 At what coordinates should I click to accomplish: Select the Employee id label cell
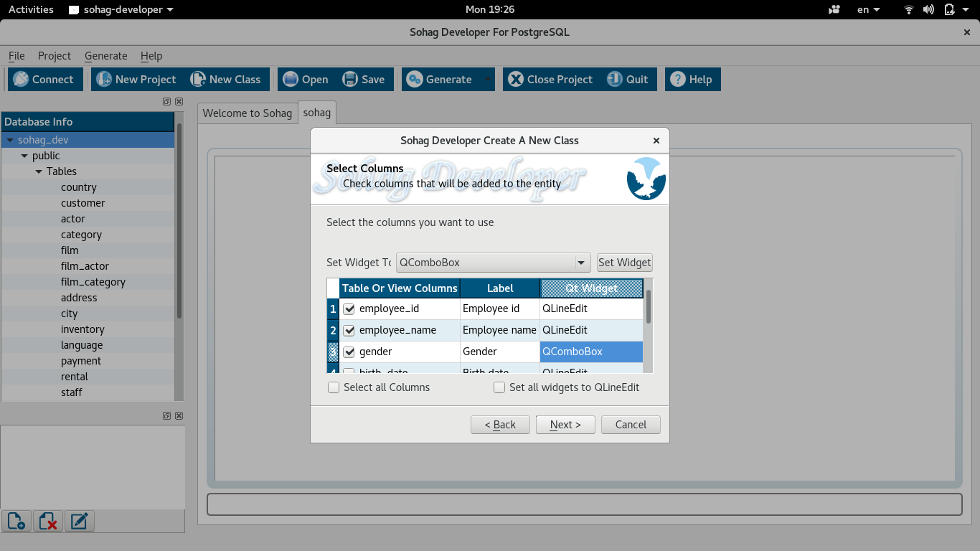[500, 309]
